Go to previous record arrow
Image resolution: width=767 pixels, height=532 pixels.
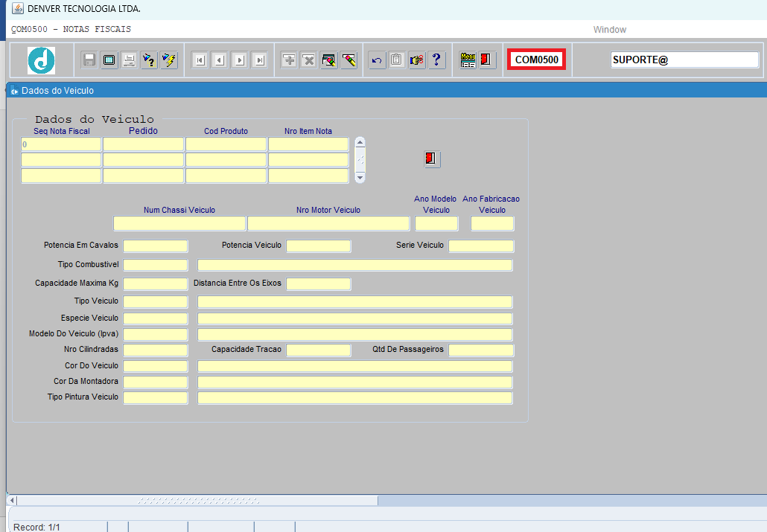click(219, 60)
